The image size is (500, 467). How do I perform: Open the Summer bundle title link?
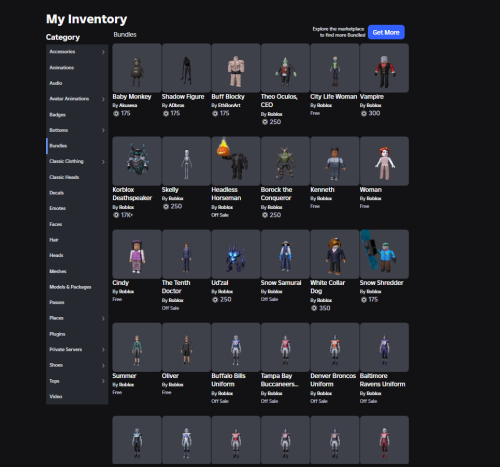click(x=124, y=376)
